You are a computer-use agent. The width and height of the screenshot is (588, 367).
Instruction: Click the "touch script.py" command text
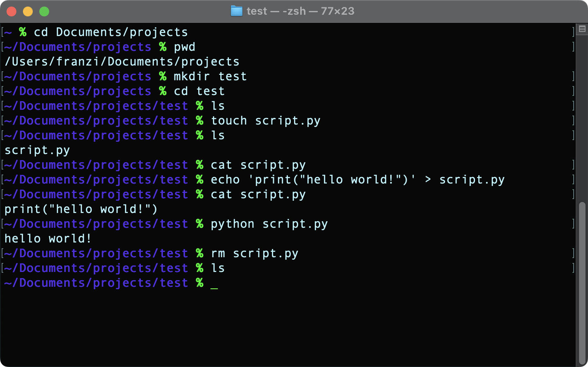265,121
